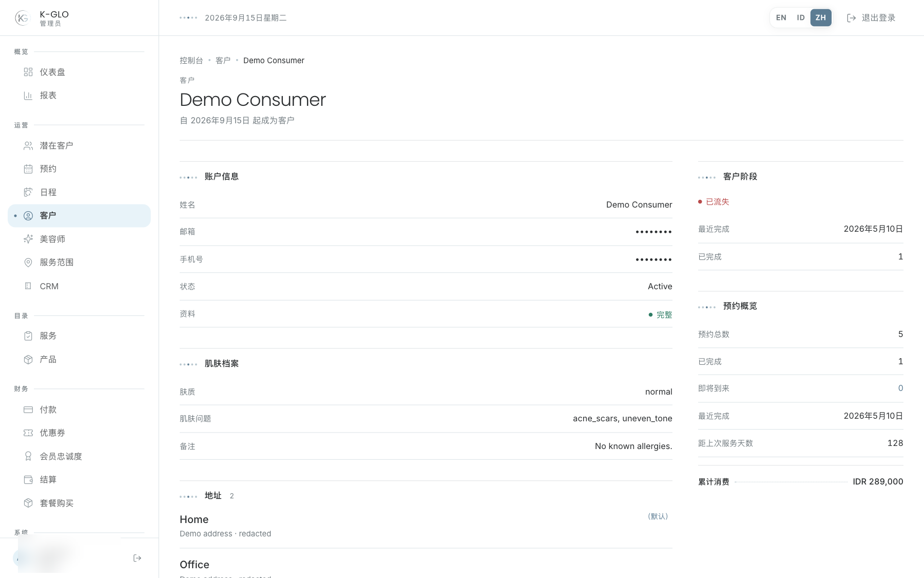Navigate to 控制台 breadcrumb
The width and height of the screenshot is (924, 578).
[x=191, y=61]
